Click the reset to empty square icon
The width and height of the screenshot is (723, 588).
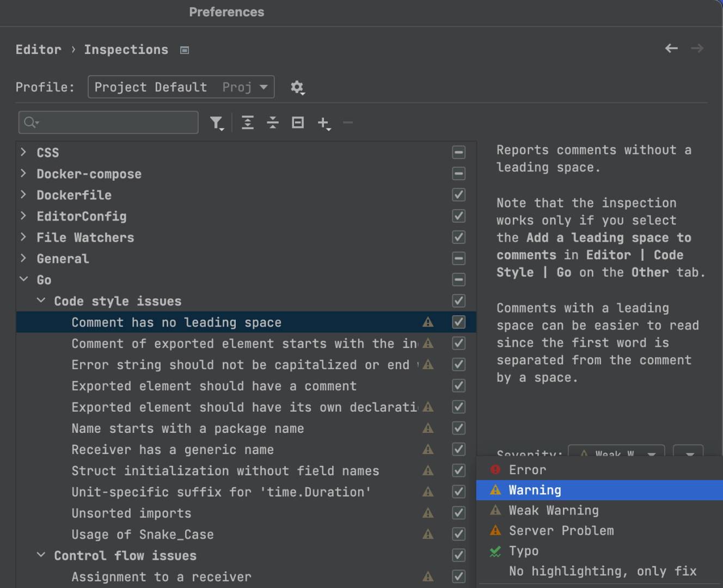pos(298,123)
